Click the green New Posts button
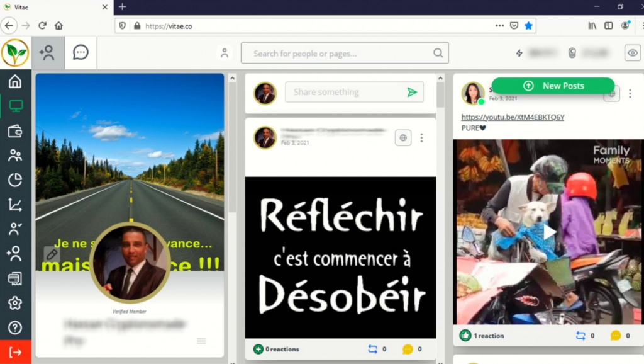The height and width of the screenshot is (364, 644). 553,86
